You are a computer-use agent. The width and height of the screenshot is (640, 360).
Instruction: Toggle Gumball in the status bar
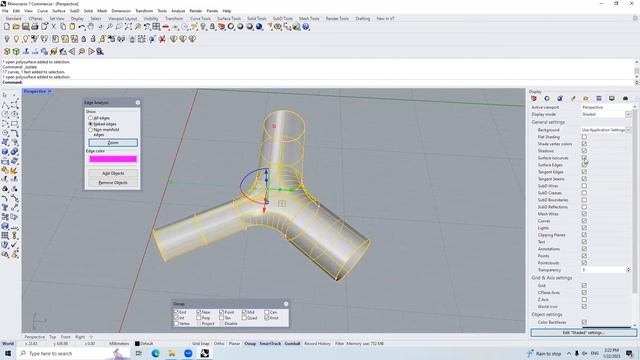pyautogui.click(x=292, y=344)
